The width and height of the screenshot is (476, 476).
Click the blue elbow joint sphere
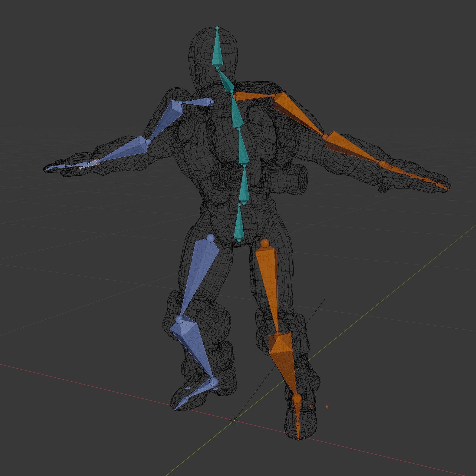[x=148, y=142]
